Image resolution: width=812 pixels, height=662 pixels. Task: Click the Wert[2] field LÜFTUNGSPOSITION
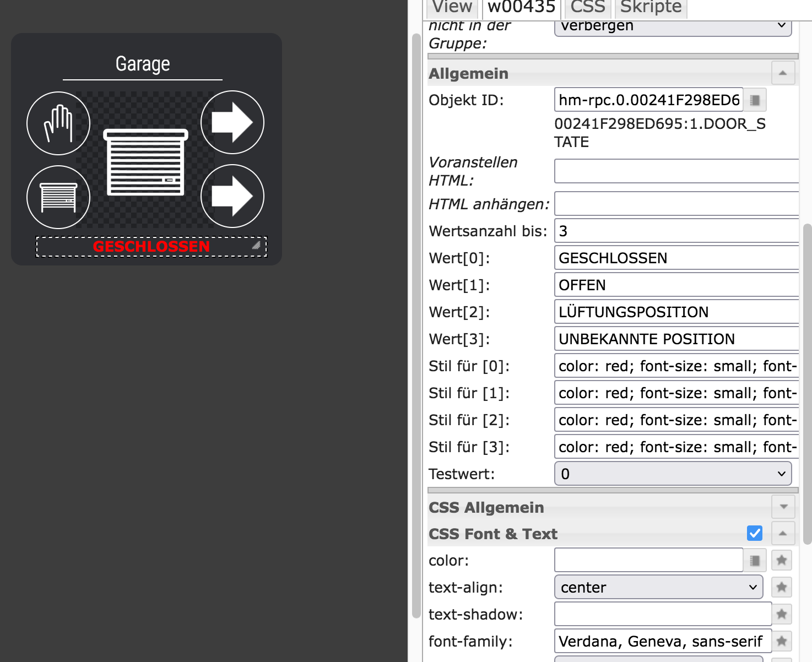(x=676, y=312)
